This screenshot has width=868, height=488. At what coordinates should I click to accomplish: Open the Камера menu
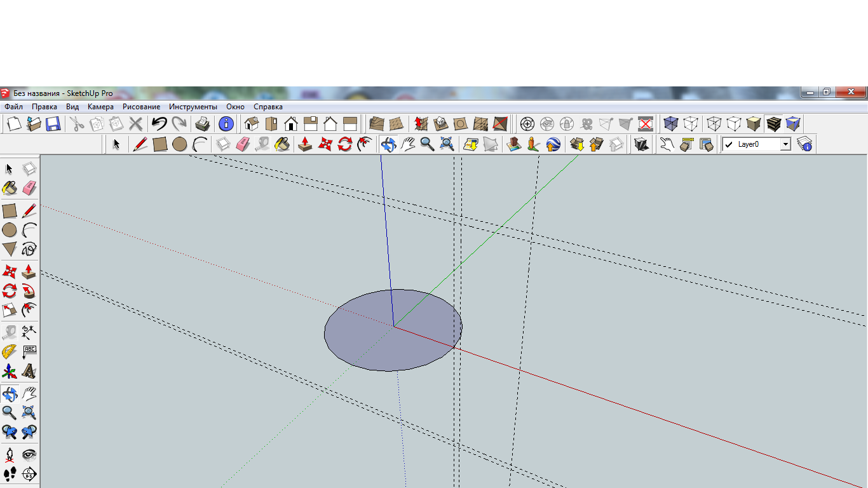pyautogui.click(x=100, y=107)
